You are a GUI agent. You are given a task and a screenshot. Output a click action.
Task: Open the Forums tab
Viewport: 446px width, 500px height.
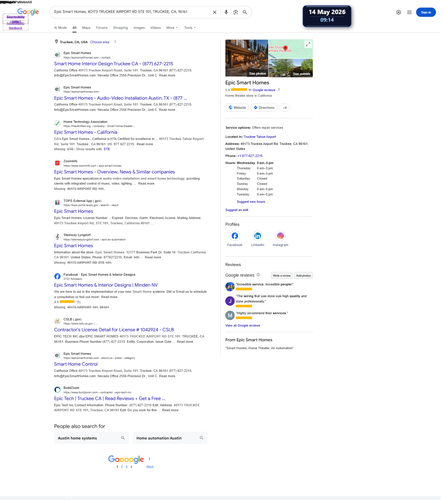103,28
